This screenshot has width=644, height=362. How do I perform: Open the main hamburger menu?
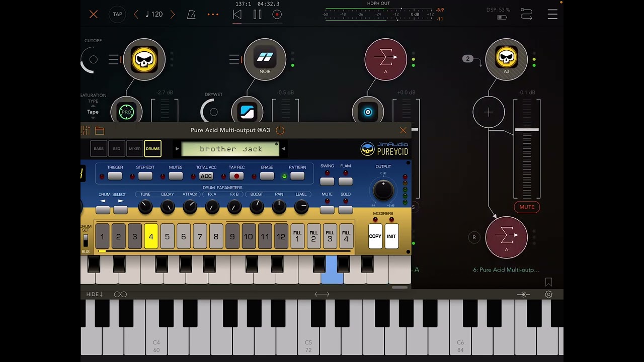click(552, 15)
